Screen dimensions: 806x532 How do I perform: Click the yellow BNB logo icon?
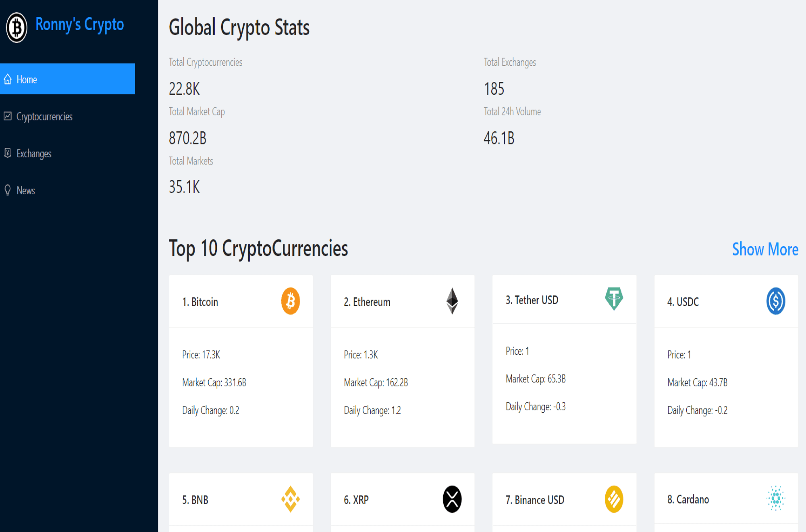pyautogui.click(x=290, y=499)
